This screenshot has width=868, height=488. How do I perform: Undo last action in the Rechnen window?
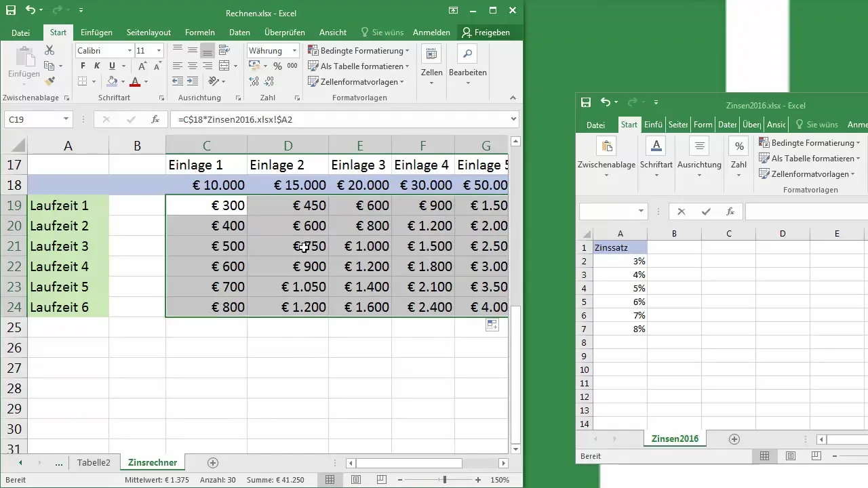[30, 10]
